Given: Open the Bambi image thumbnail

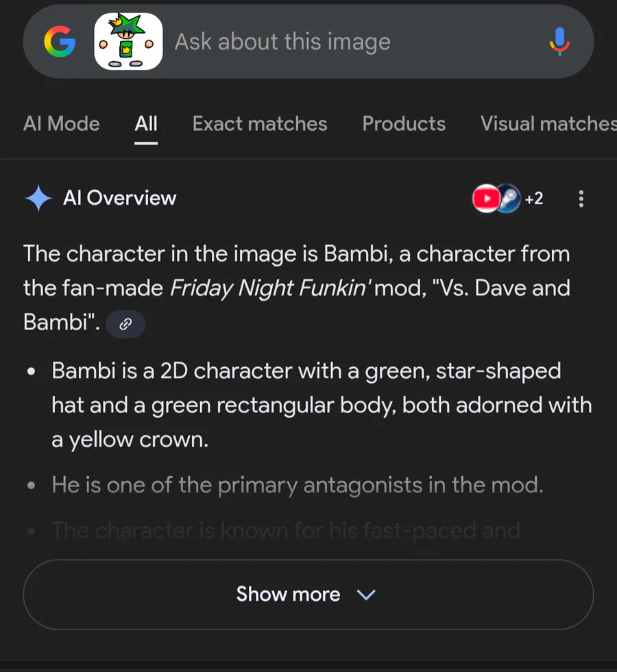Looking at the screenshot, I should point(128,42).
